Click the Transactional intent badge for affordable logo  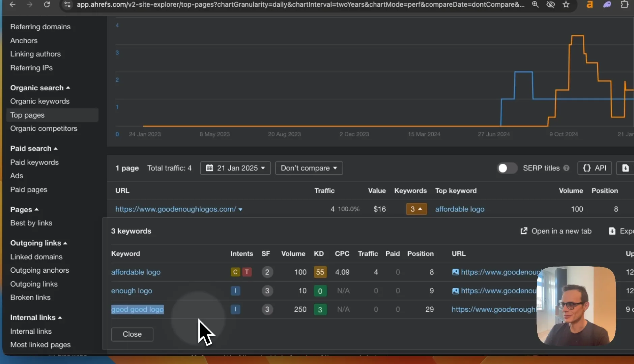pyautogui.click(x=247, y=272)
